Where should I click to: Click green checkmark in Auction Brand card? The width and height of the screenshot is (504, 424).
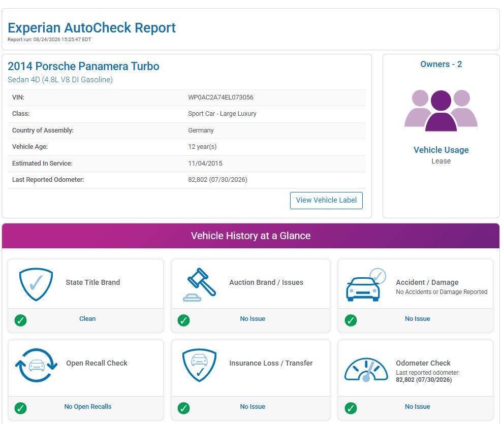(x=183, y=320)
